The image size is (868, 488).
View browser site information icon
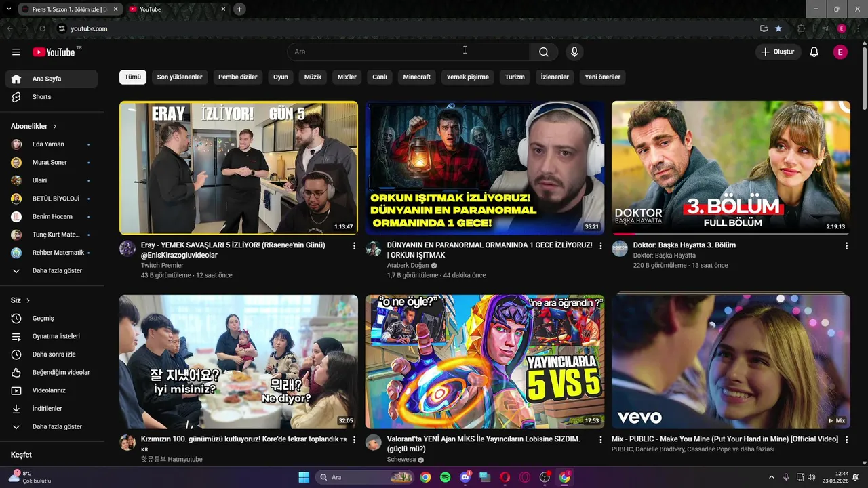[62, 28]
